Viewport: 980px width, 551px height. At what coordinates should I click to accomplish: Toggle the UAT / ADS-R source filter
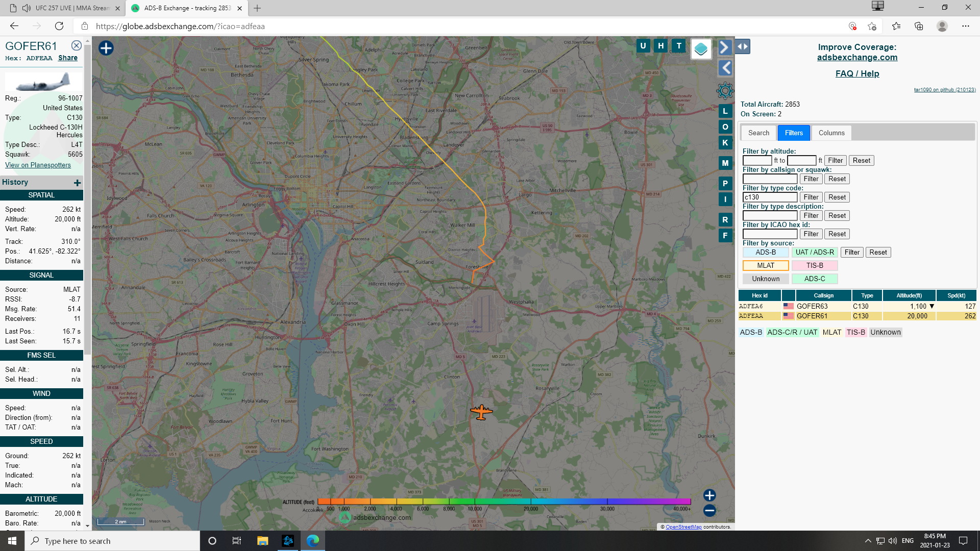point(815,253)
